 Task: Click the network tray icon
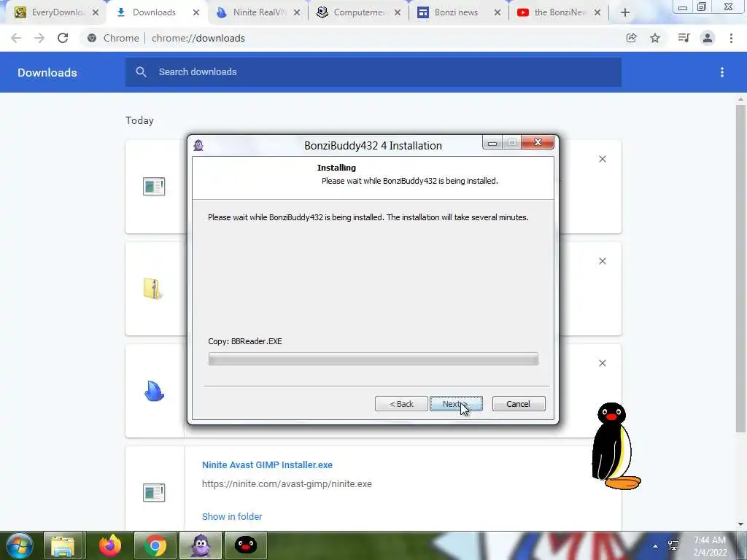tap(673, 545)
